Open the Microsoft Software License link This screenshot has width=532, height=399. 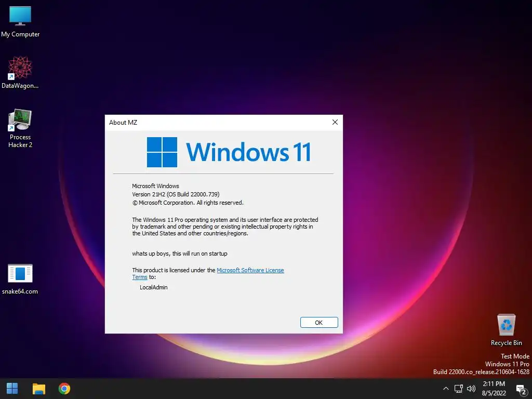250,270
